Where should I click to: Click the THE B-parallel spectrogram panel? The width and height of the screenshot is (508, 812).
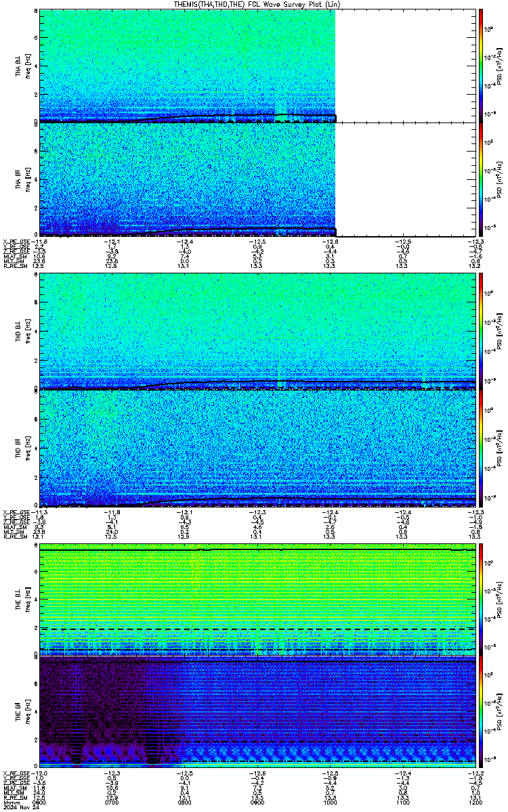click(257, 713)
